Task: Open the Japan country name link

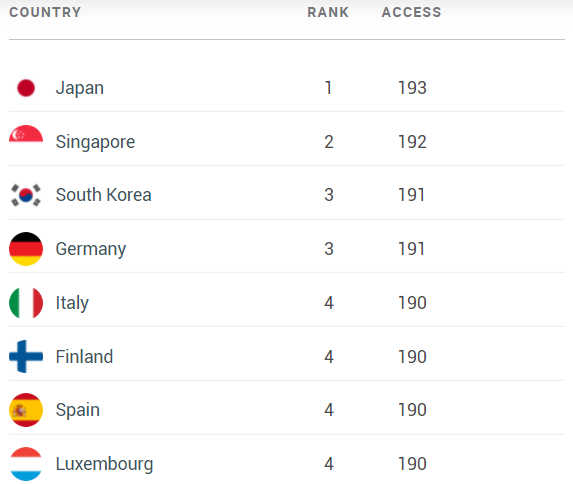Action: tap(80, 88)
